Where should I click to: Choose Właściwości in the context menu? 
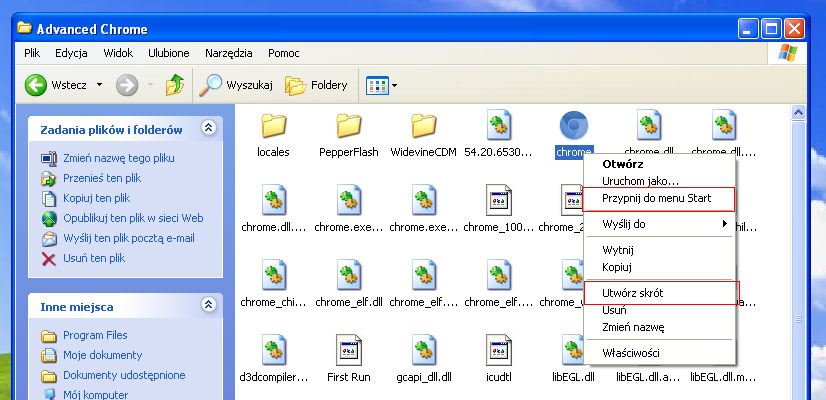659,353
